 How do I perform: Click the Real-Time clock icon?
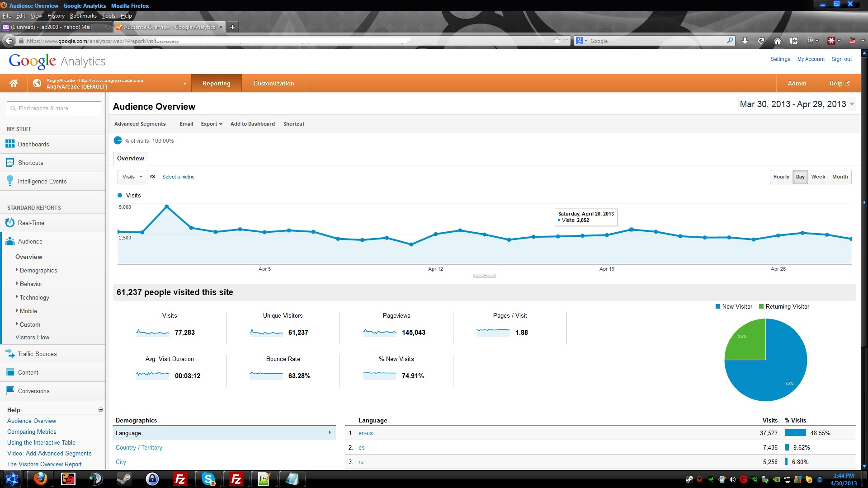pyautogui.click(x=10, y=223)
